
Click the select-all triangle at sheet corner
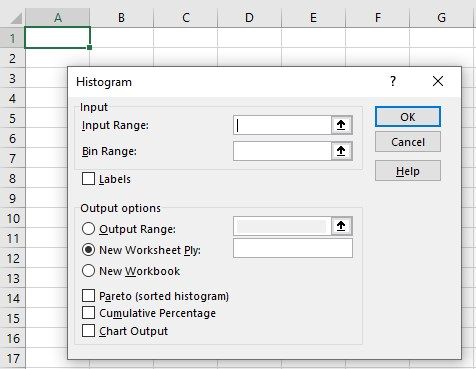[x=16, y=18]
